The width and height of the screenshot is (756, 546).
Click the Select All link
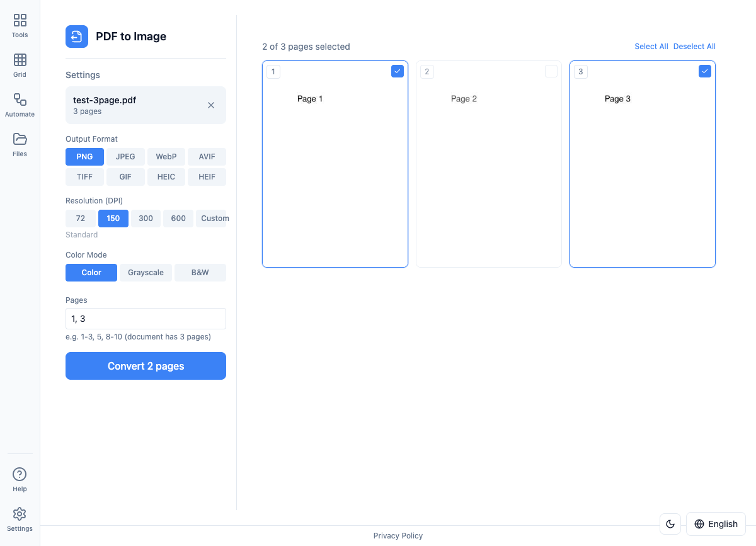coord(651,47)
